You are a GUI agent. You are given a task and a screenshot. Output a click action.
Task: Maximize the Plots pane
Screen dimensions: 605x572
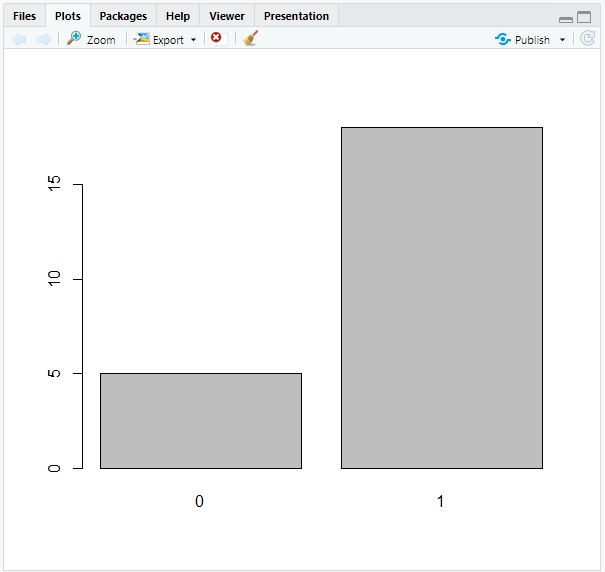pos(584,17)
